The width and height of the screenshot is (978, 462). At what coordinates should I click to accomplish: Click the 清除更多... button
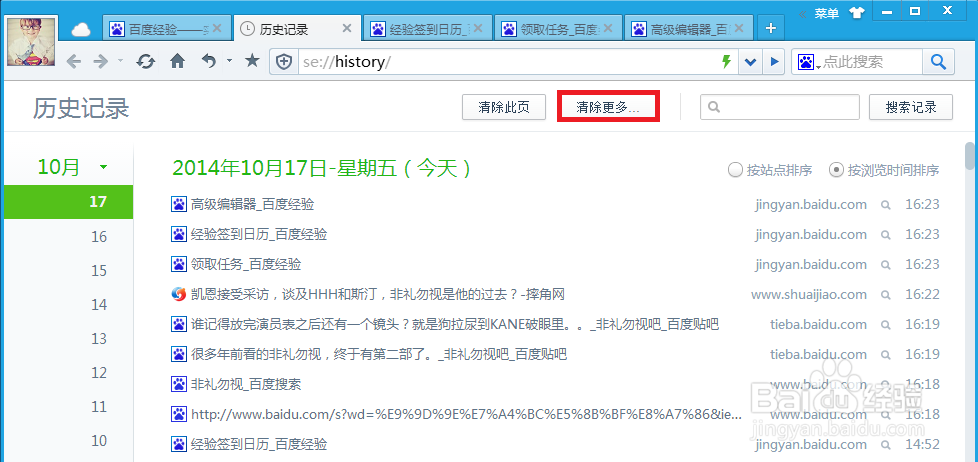coord(608,107)
